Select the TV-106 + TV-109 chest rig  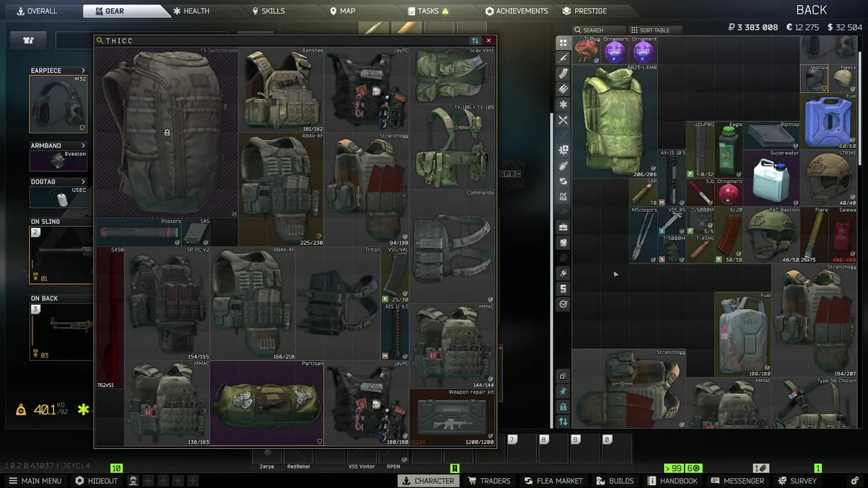[452, 146]
